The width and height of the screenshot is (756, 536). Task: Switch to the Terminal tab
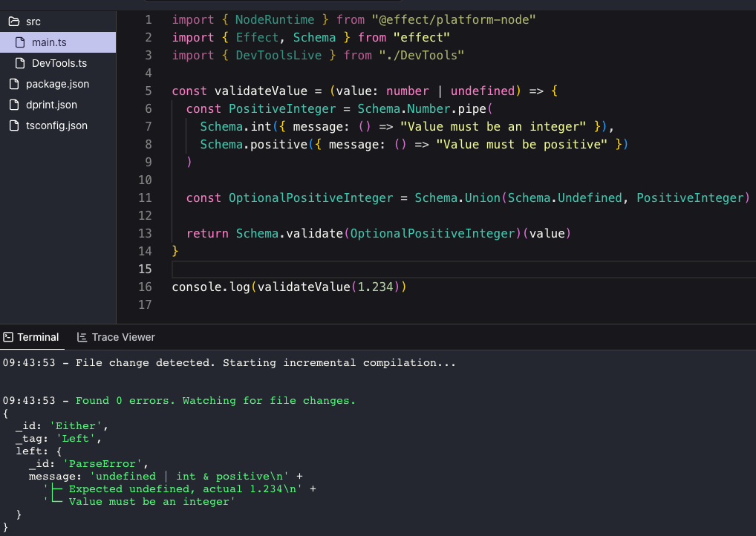pyautogui.click(x=32, y=337)
